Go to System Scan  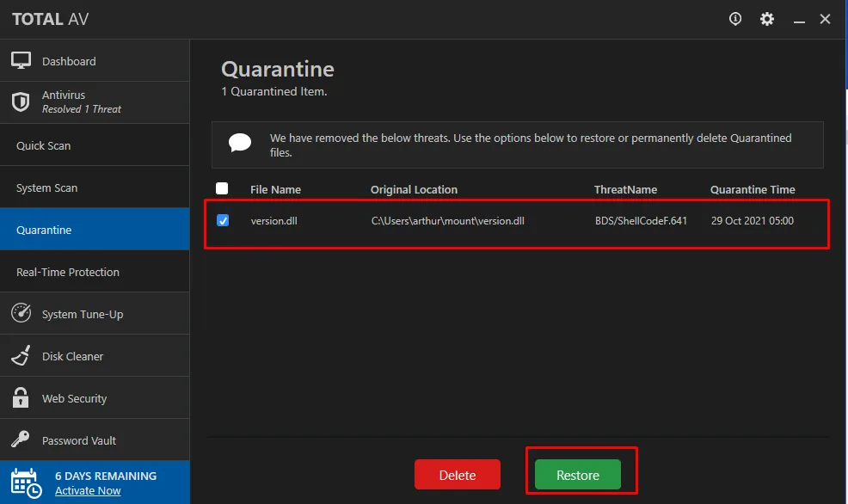(x=95, y=187)
